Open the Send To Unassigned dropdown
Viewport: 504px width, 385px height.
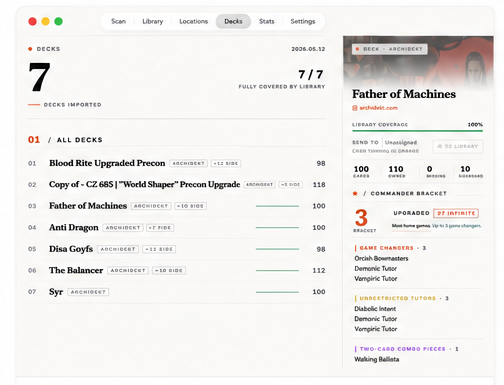[401, 143]
